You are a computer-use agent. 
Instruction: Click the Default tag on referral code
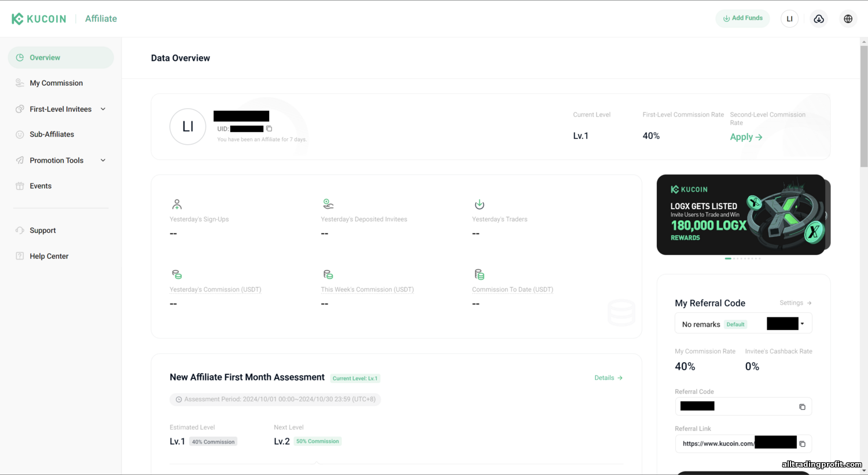point(735,324)
